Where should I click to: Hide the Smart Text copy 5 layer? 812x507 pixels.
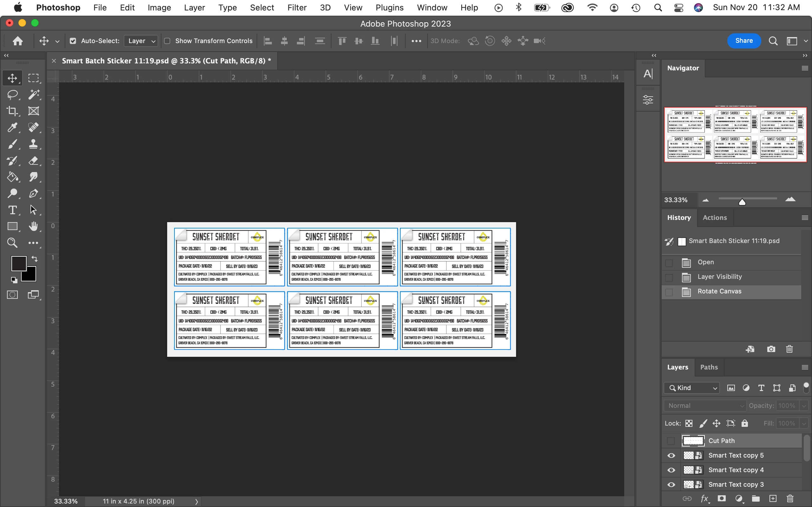[x=671, y=455]
